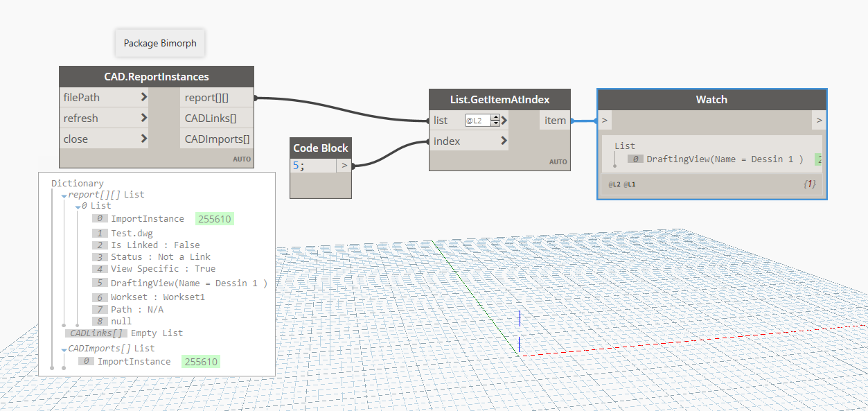Adjust the @L2 list level stepper

tap(495, 121)
